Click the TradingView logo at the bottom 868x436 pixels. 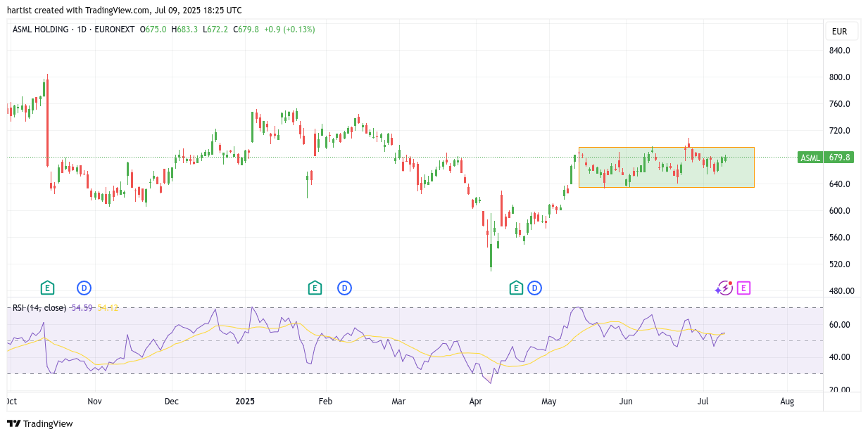point(40,423)
